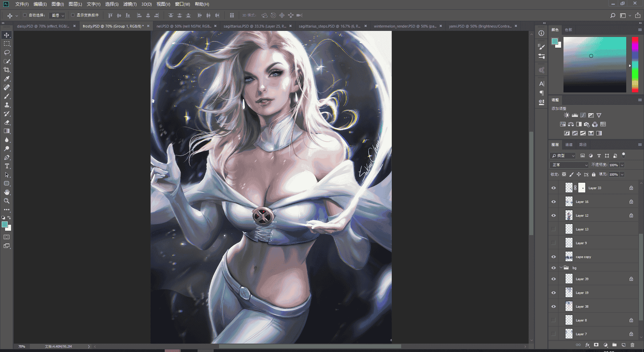Image resolution: width=644 pixels, height=352 pixels.
Task: Click the add layer mask icon
Action: tap(596, 345)
